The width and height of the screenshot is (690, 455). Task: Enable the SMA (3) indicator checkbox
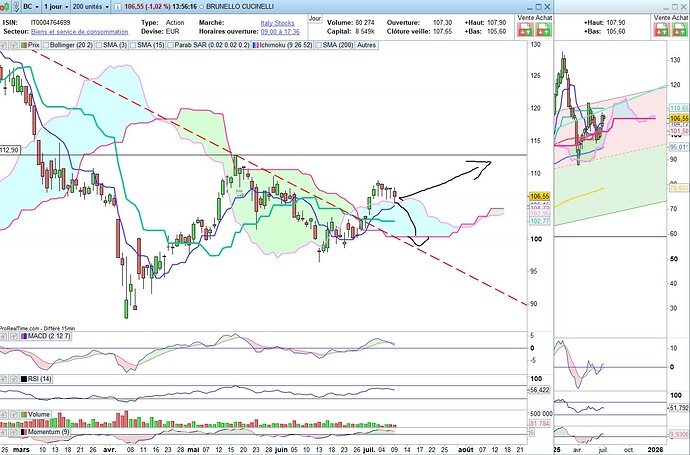coord(99,45)
